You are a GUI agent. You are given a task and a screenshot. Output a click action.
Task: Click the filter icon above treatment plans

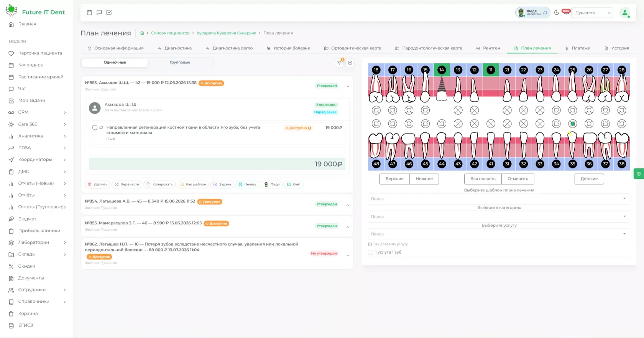click(x=340, y=63)
